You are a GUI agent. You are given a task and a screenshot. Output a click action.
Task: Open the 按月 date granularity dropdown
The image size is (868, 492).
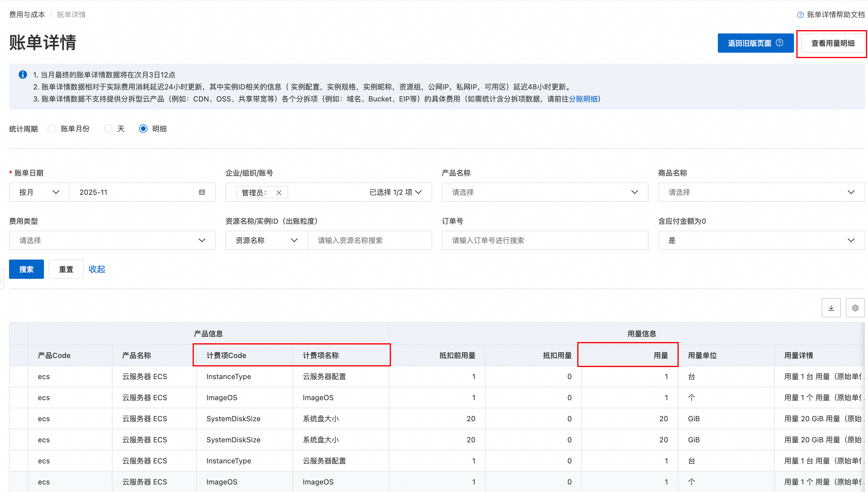pyautogui.click(x=39, y=192)
